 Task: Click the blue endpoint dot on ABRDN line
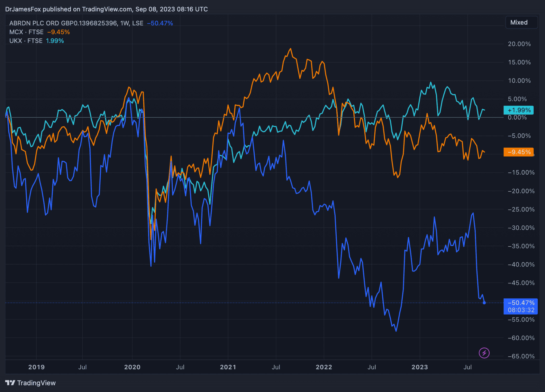(484, 303)
